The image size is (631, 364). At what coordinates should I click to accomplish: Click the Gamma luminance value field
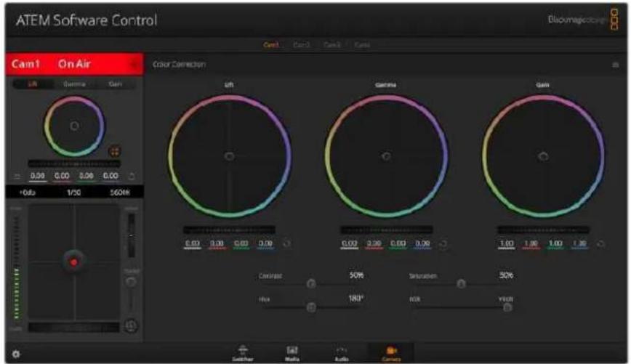tap(349, 244)
